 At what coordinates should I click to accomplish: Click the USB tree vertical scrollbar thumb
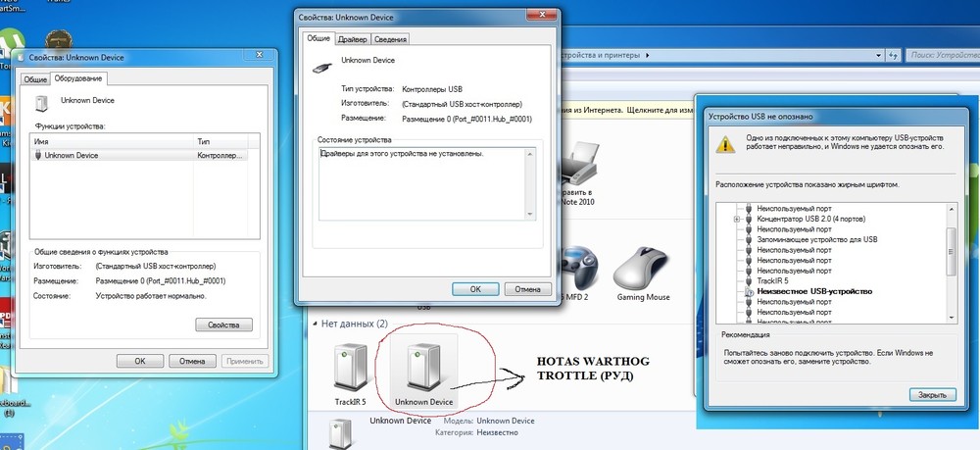point(952,252)
